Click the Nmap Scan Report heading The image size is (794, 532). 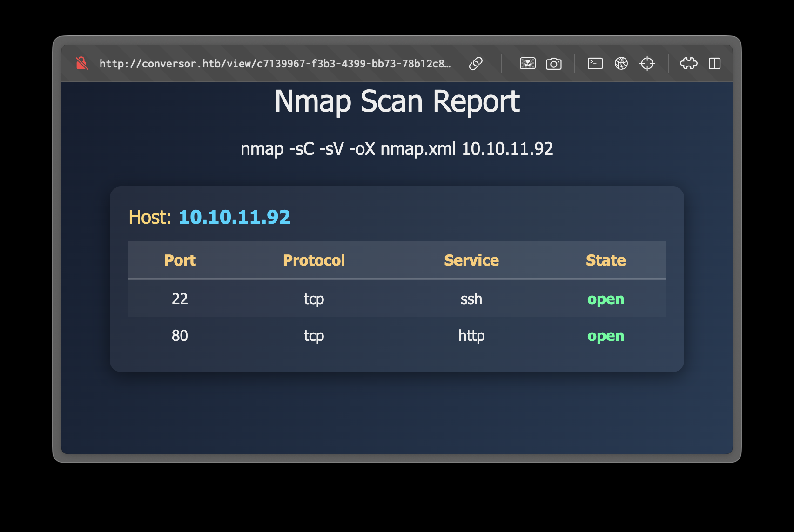pyautogui.click(x=397, y=101)
